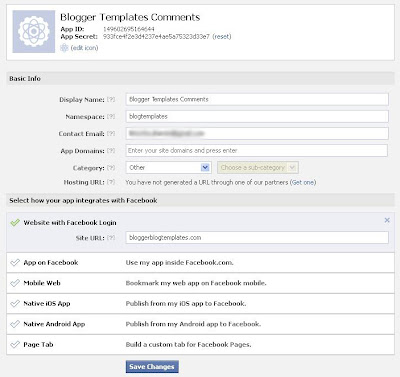The height and width of the screenshot is (377, 400).
Task: Toggle the Website with Facebook Login checkmark
Action: click(x=15, y=222)
